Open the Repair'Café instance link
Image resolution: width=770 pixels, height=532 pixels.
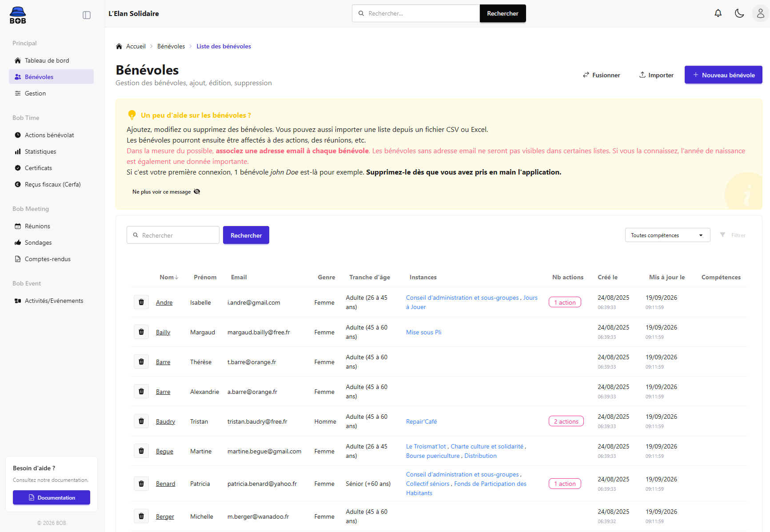click(421, 421)
